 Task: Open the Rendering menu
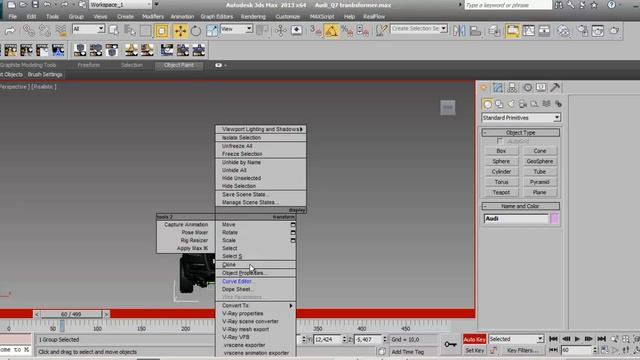click(x=253, y=17)
